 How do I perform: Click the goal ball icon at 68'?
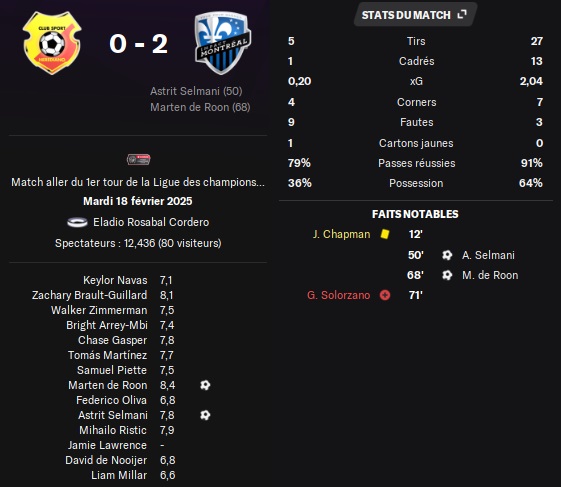pos(447,275)
